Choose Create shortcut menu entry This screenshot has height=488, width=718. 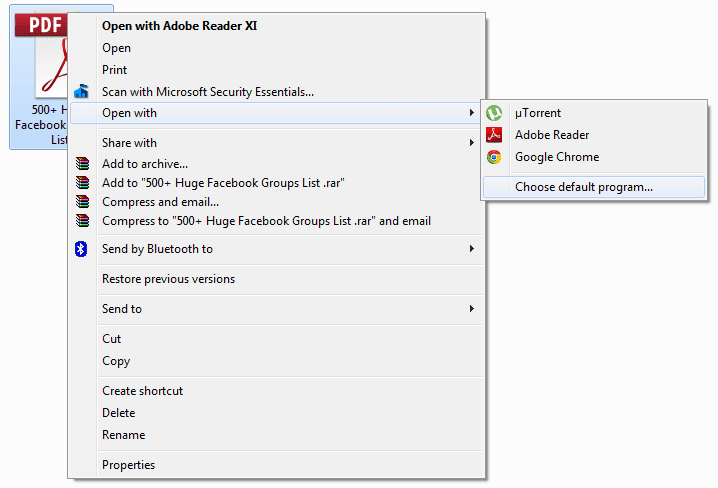[x=142, y=391]
